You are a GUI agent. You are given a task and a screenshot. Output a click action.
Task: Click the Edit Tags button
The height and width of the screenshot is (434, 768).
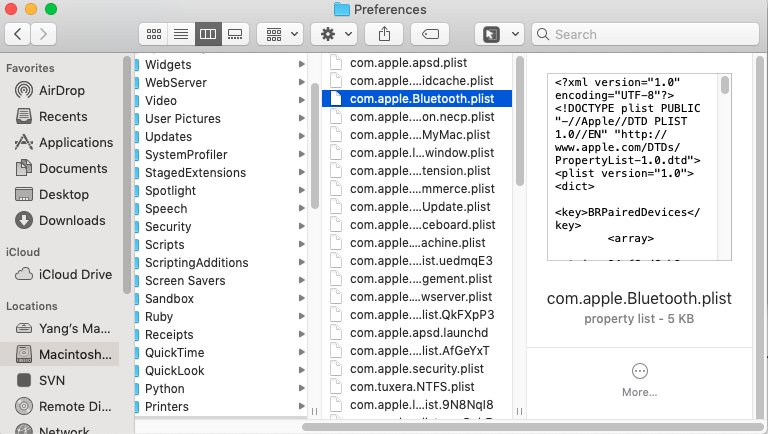coord(430,34)
